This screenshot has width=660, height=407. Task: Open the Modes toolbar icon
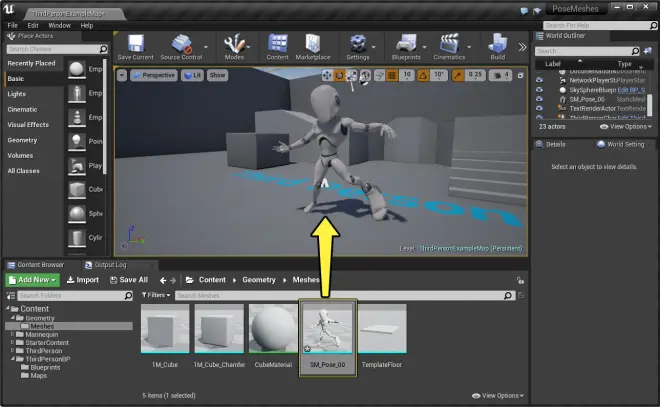pos(234,43)
